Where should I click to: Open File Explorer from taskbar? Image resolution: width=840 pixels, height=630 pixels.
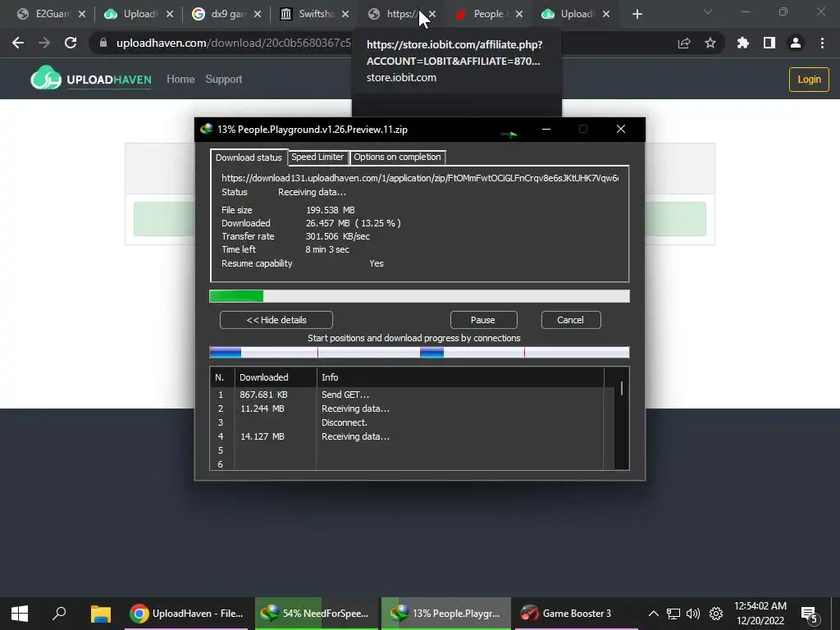[x=100, y=614]
